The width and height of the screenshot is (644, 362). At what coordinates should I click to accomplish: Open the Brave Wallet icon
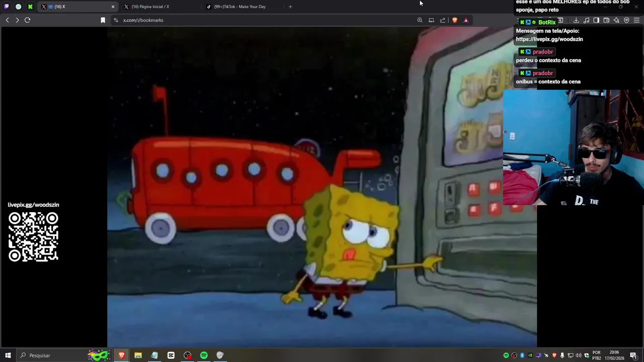(606, 20)
